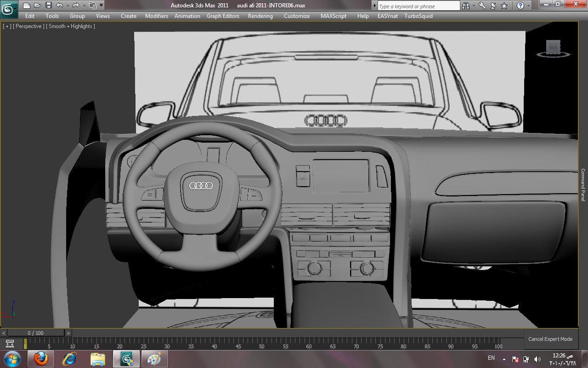Click the EN language indicator
588x368 pixels.
click(491, 358)
